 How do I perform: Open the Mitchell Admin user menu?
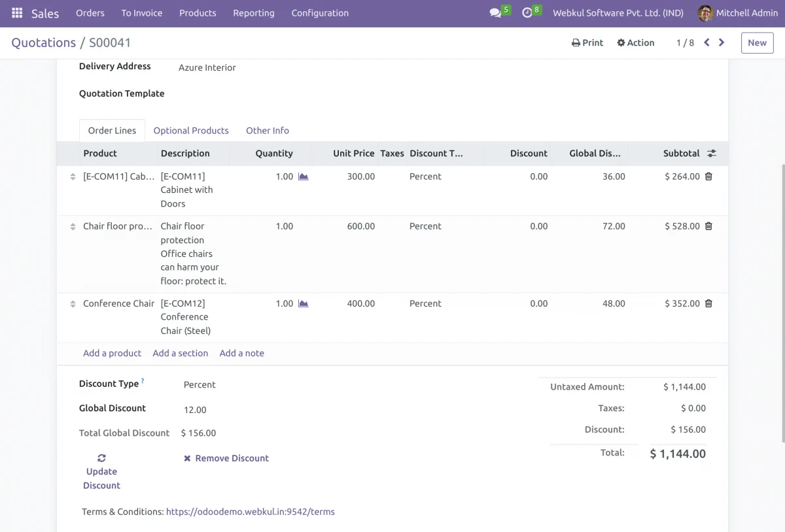tap(738, 13)
